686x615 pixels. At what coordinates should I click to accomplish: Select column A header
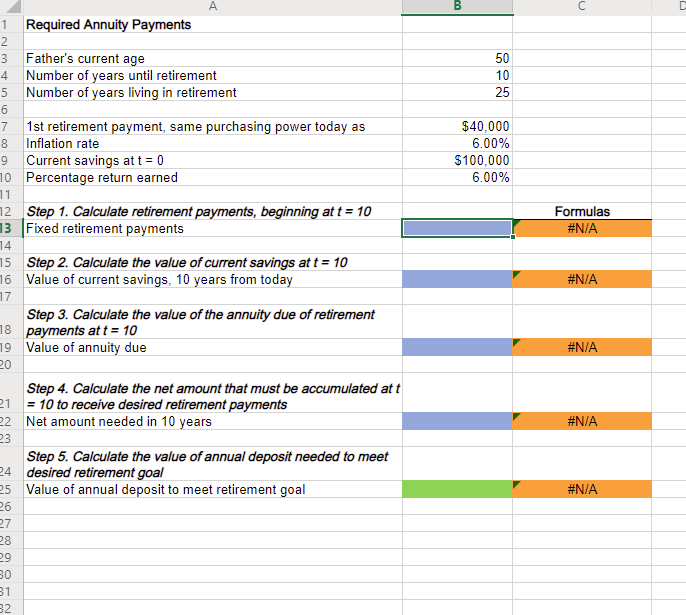(x=213, y=6)
